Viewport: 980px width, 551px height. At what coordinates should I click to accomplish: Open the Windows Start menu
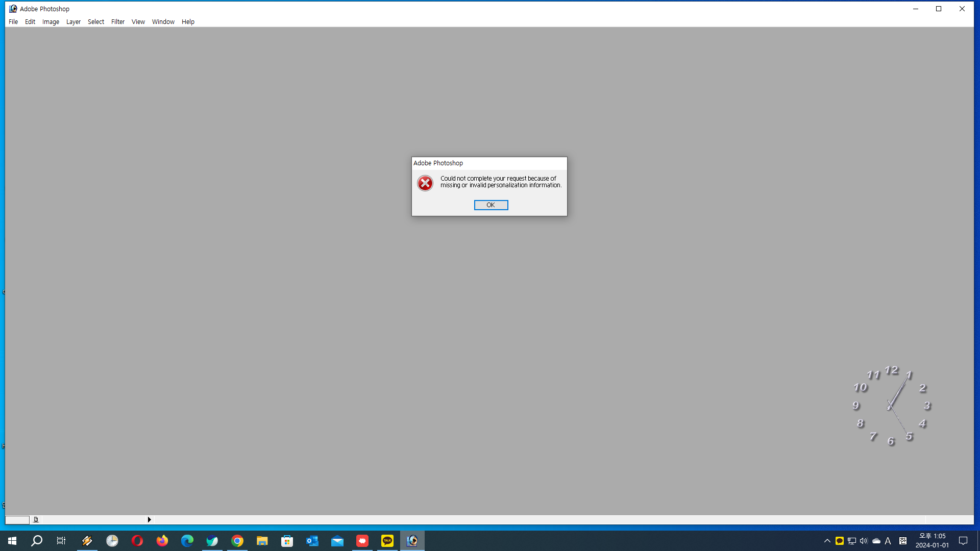[12, 541]
